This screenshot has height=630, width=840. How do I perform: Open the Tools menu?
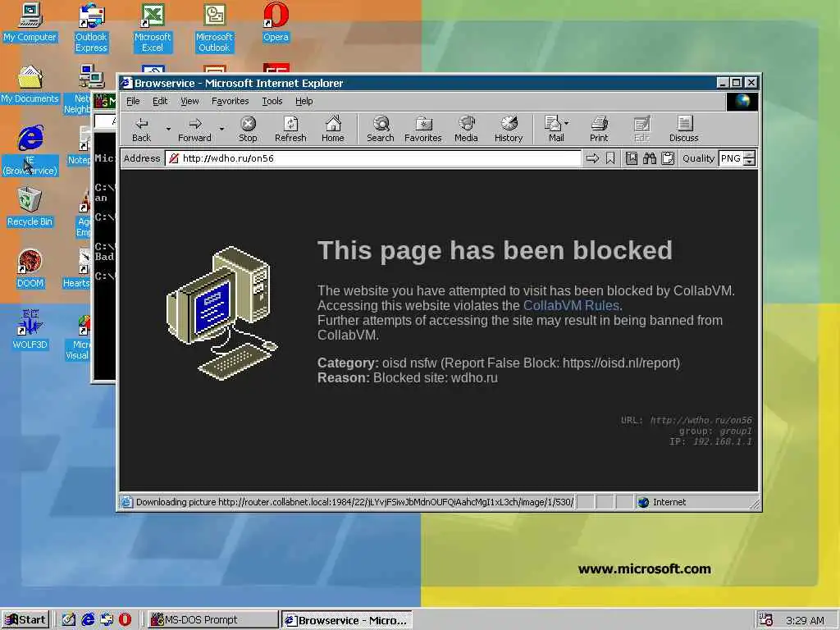coord(272,101)
